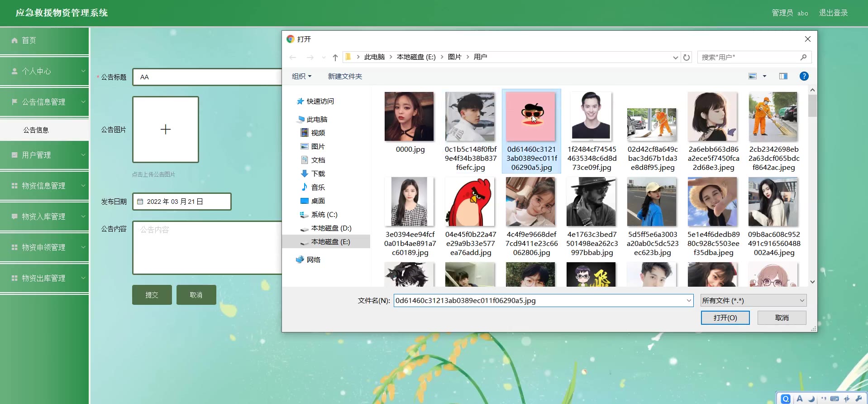Click in the 公告内容 text area
The width and height of the screenshot is (868, 404).
point(207,248)
